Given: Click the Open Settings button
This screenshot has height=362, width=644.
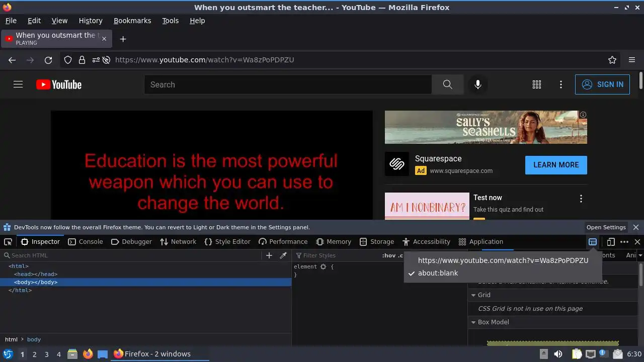Looking at the screenshot, I should (x=606, y=227).
